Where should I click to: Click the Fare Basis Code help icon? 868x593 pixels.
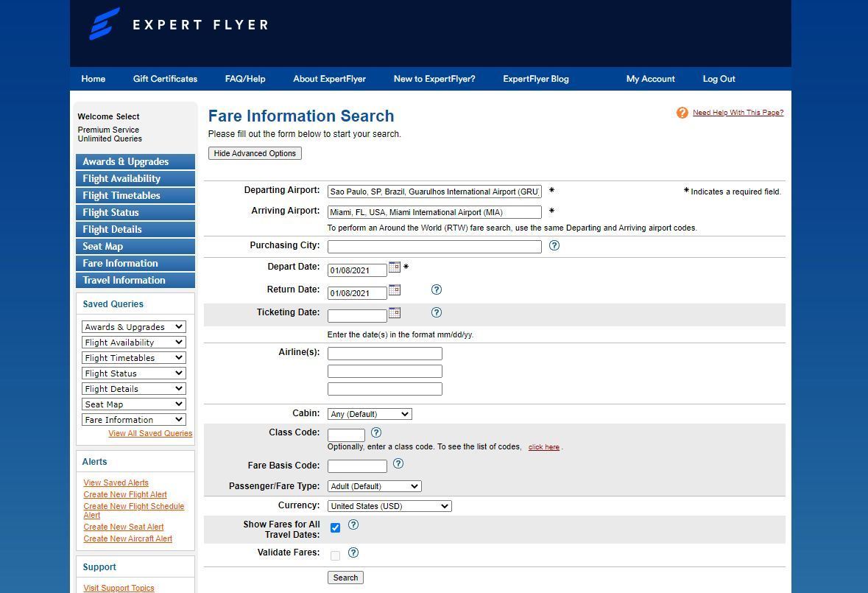click(398, 463)
